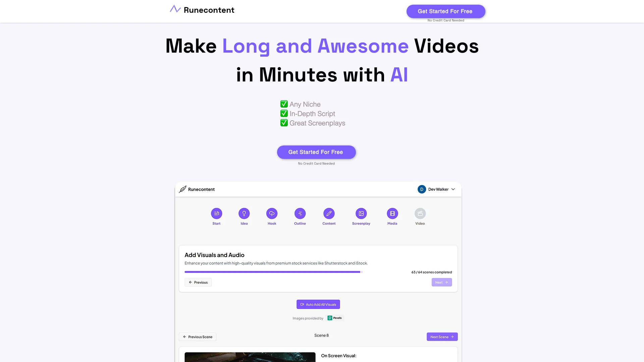Toggle the In-Depth Script checkbox

[x=283, y=114]
